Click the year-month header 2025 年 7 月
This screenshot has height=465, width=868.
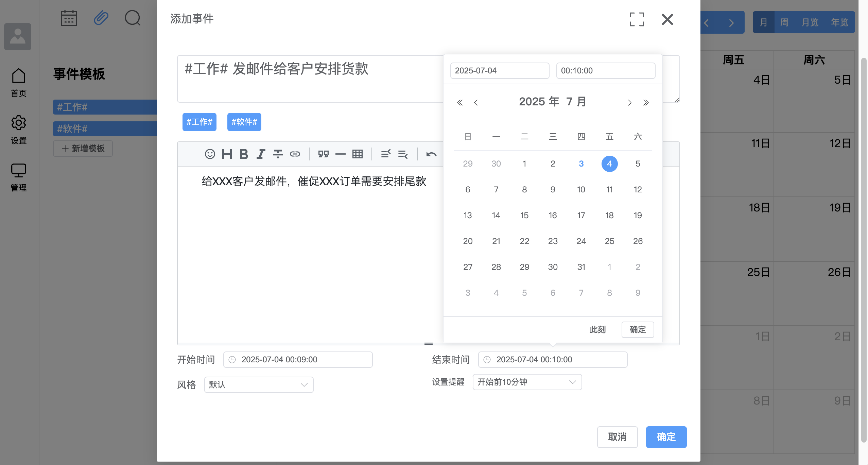553,102
